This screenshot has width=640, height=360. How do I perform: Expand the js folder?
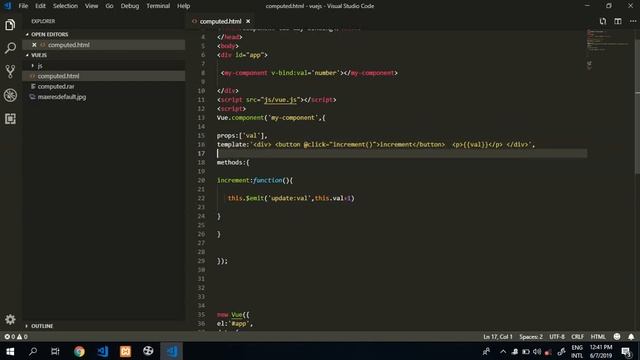click(40, 65)
